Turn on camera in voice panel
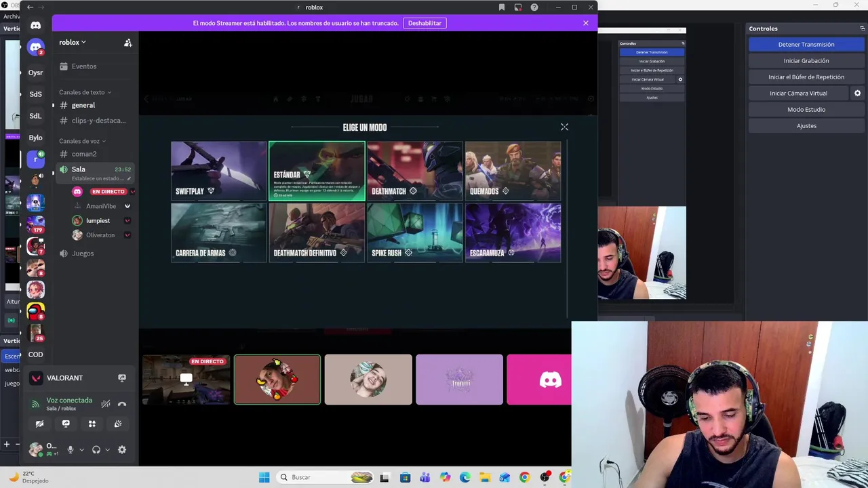868x488 pixels. click(39, 424)
